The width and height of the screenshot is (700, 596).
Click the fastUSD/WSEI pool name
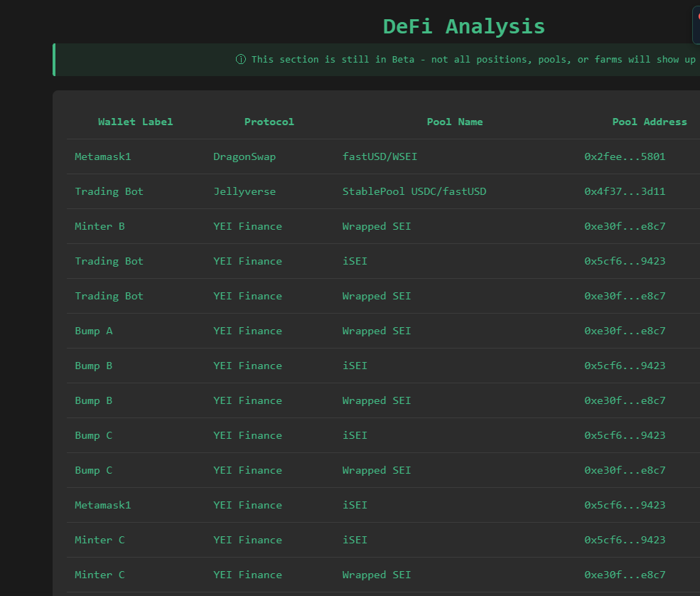pos(379,156)
